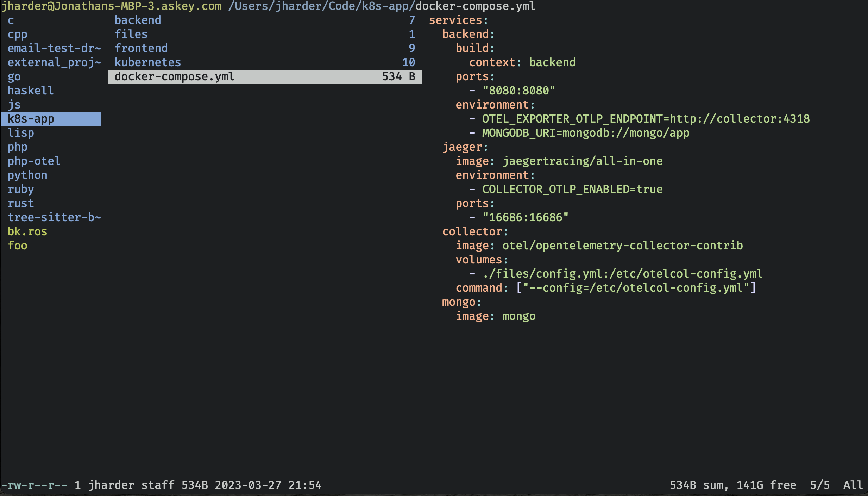868x496 pixels.
Task: Click the 'mongo:' service key
Action: (462, 302)
